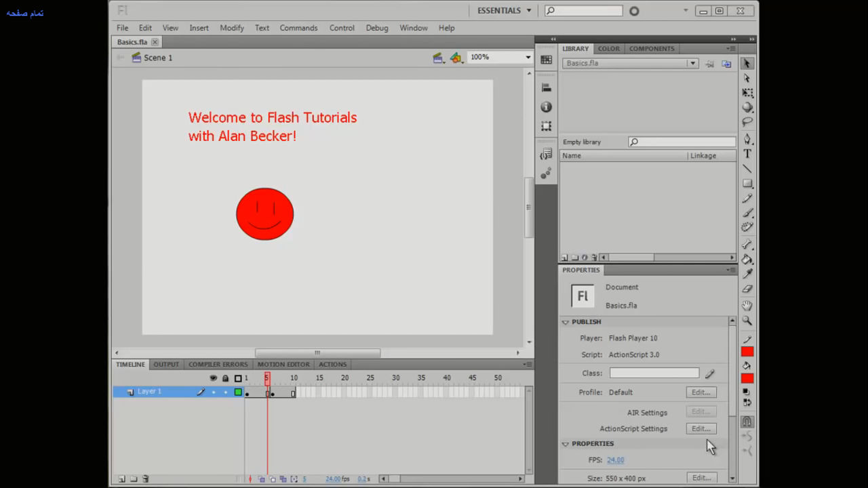Select the Lasso tool
Image resolution: width=868 pixels, height=488 pixels.
pos(747,123)
